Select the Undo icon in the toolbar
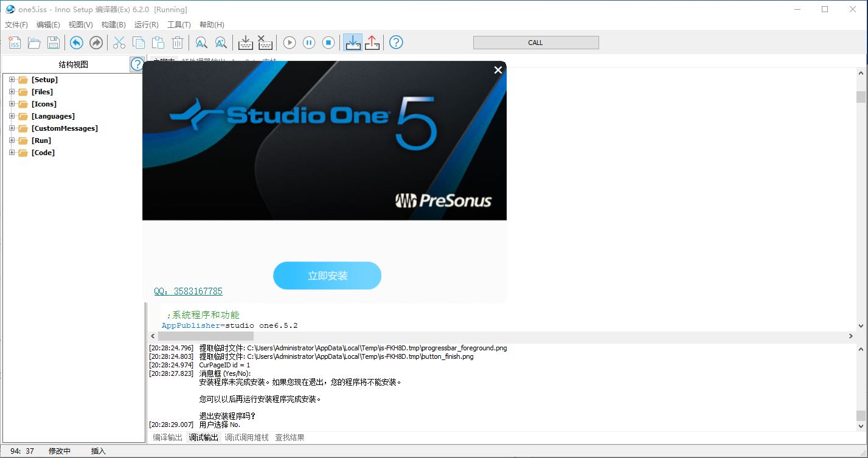The width and height of the screenshot is (868, 458). [x=76, y=43]
